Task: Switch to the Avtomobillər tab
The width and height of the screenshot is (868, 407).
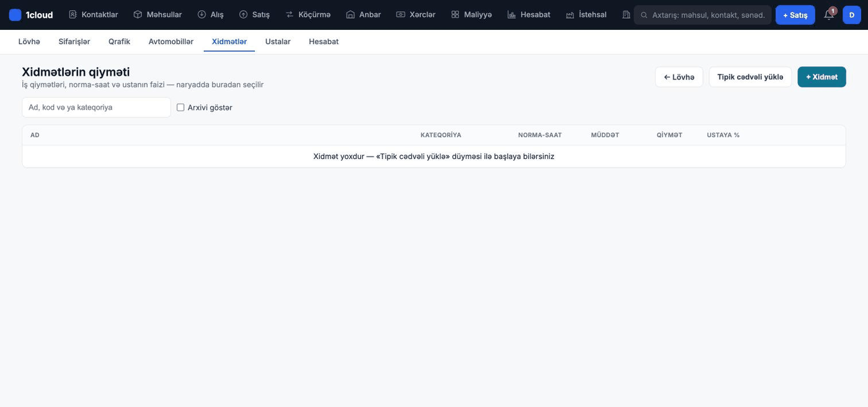Action: [171, 42]
